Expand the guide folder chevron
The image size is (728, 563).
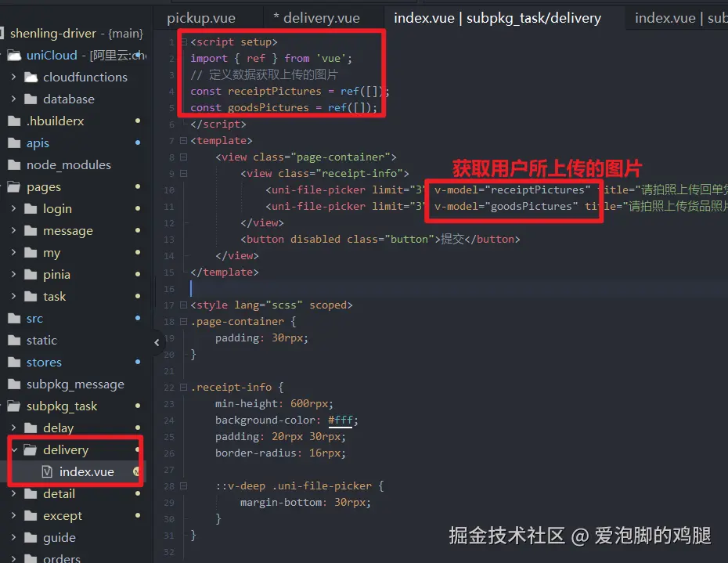[x=13, y=537]
